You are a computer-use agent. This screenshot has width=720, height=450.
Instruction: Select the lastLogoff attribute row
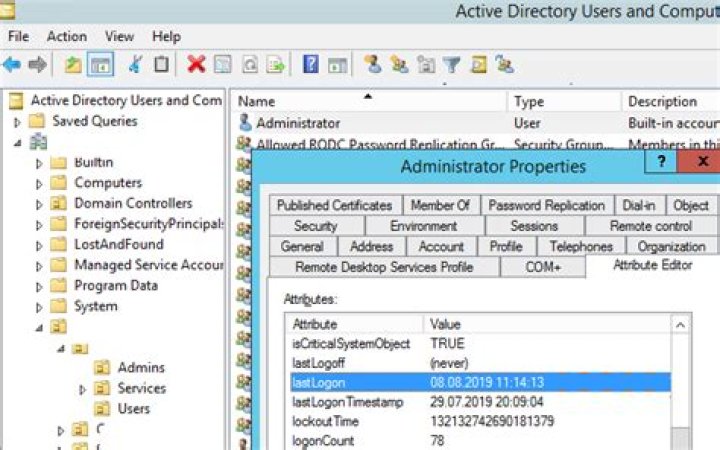(x=480, y=363)
